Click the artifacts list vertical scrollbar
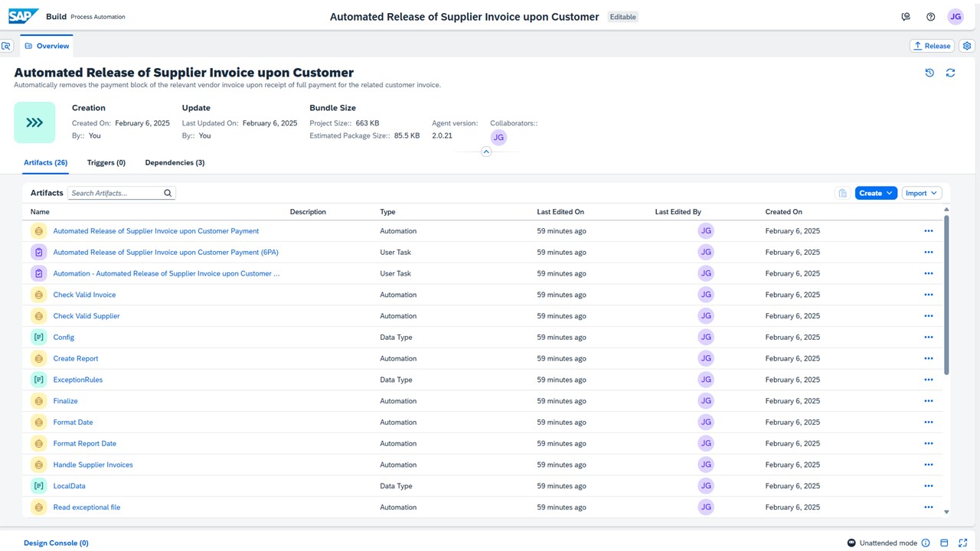Viewport: 980px width, 551px height. coord(946,295)
